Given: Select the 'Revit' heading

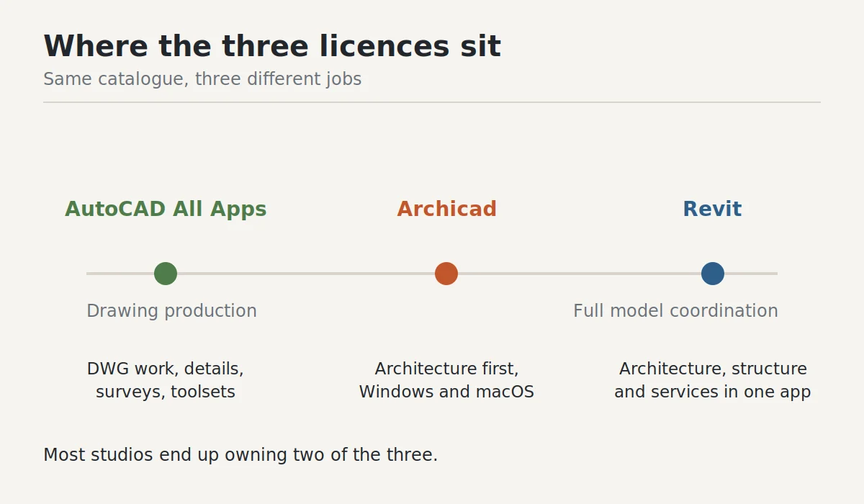Looking at the screenshot, I should point(712,210).
